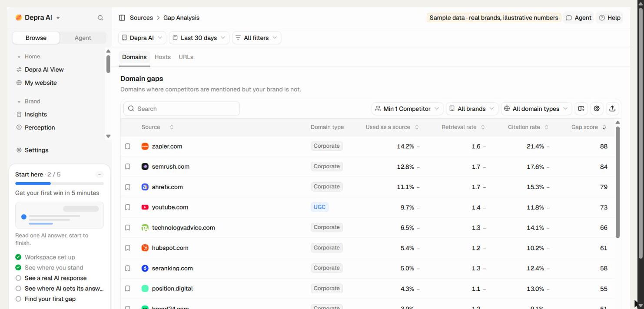Open Settings in sidebar

(x=32, y=150)
